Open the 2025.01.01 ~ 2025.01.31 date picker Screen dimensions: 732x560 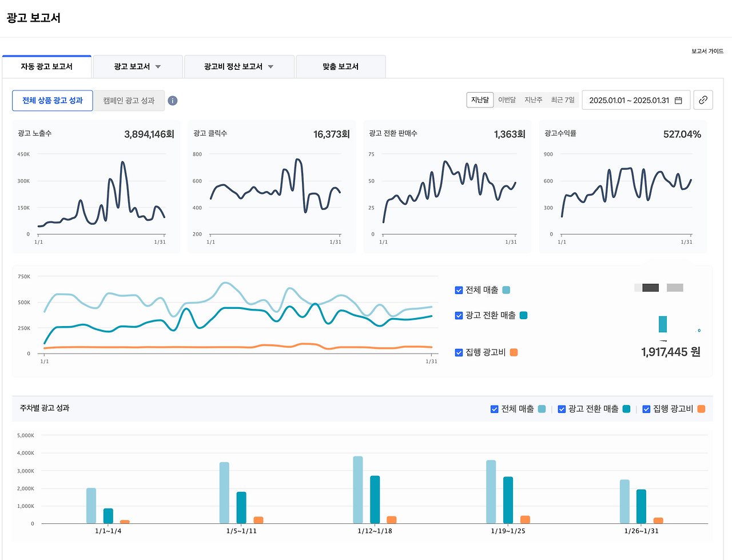tap(636, 100)
